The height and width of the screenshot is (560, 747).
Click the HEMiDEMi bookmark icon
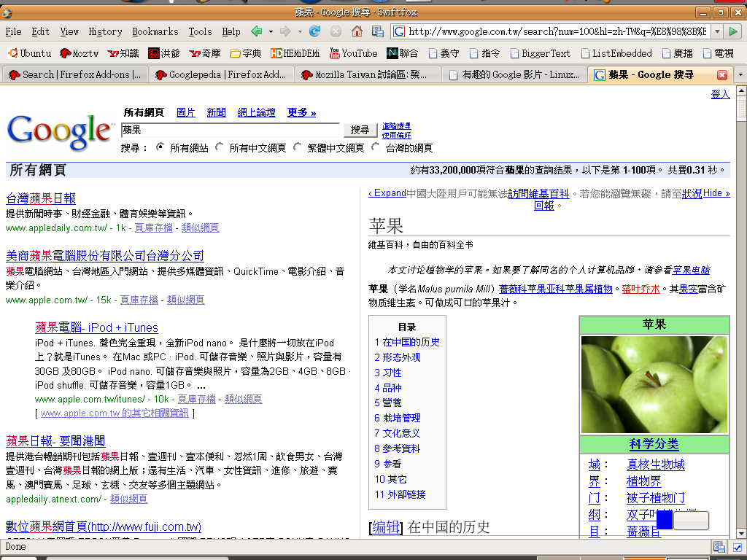tap(276, 53)
